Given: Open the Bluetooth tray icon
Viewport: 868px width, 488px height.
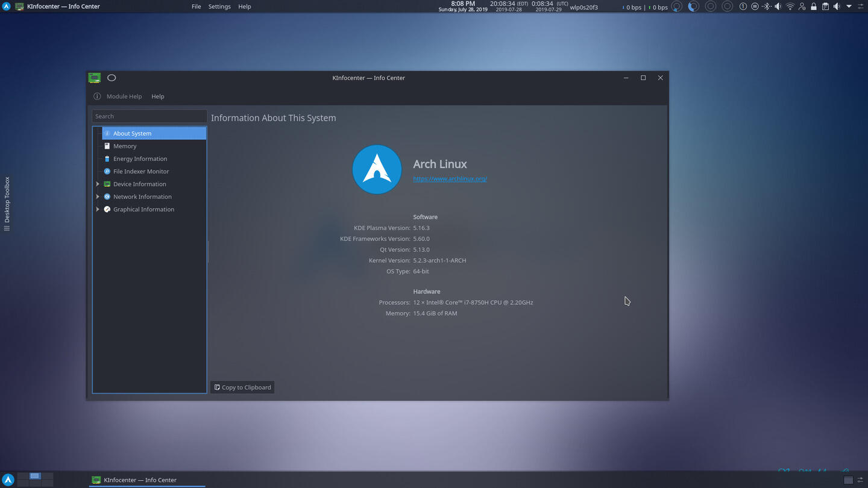Looking at the screenshot, I should click(766, 7).
